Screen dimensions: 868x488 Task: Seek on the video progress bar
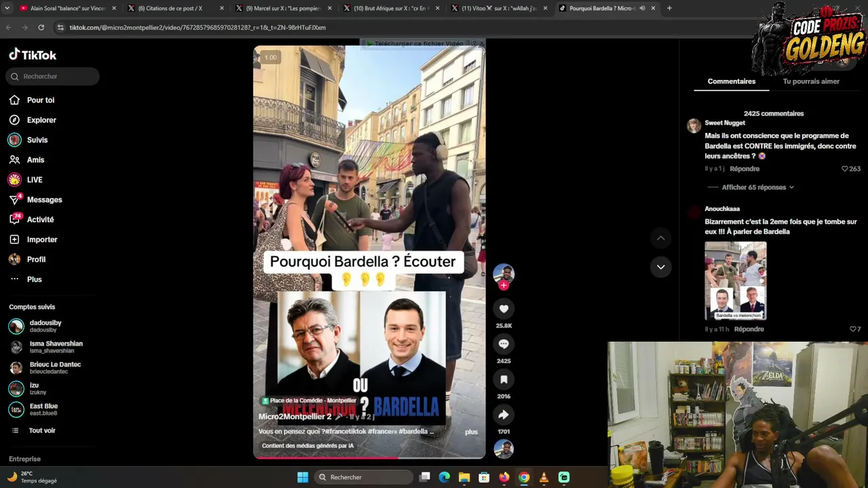coord(370,457)
